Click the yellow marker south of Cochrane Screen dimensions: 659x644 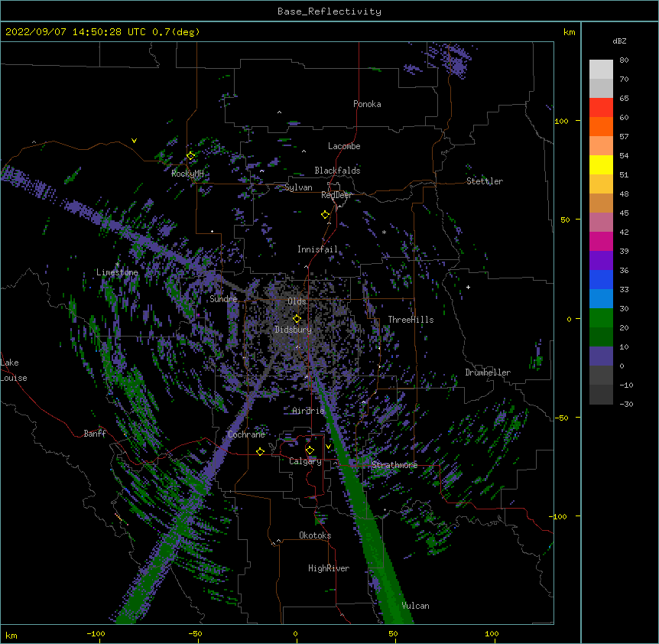click(x=260, y=451)
